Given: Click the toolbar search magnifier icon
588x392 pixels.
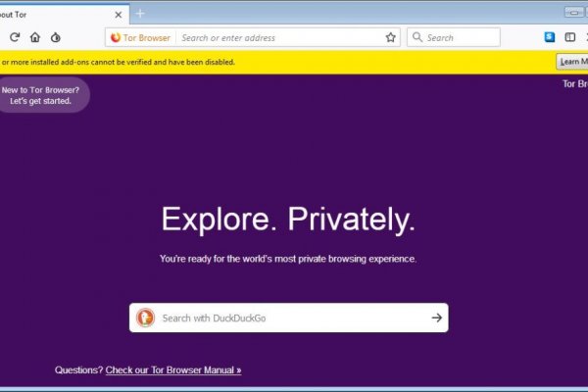Looking at the screenshot, I should pos(417,37).
